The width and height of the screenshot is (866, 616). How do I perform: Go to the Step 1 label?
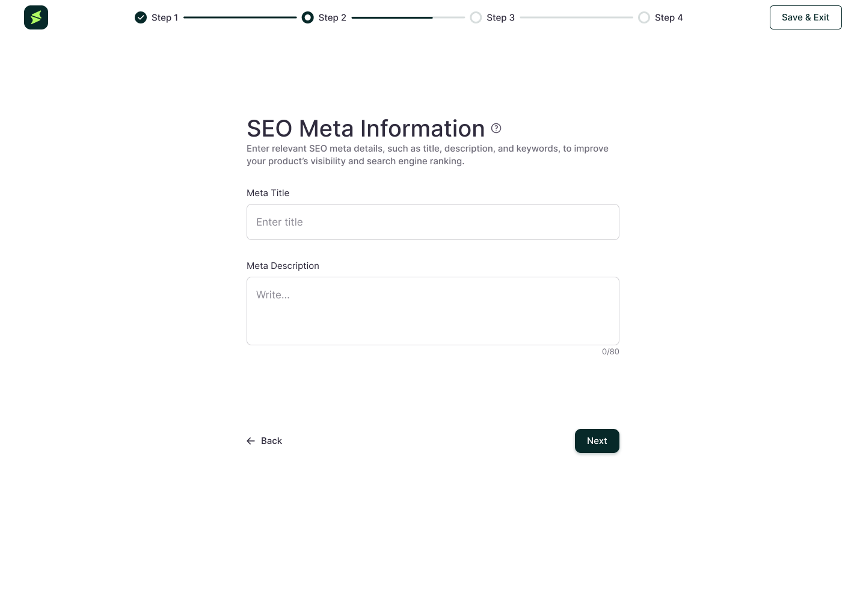[x=165, y=17]
